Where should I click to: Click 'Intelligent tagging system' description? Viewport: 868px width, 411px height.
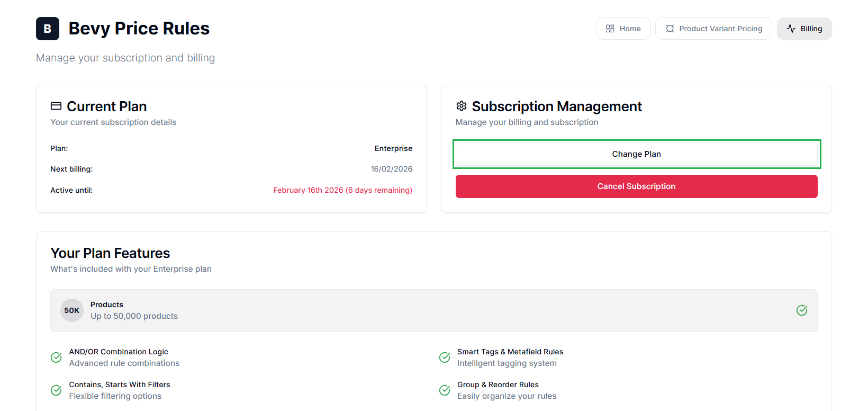pos(507,363)
